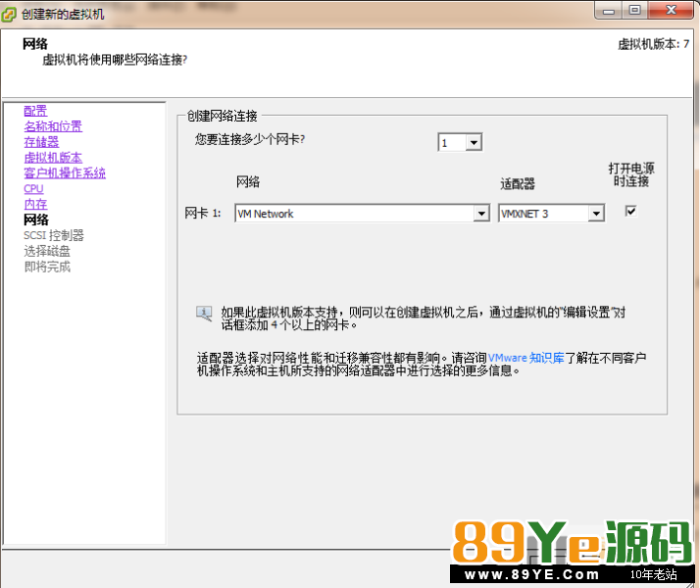This screenshot has height=588, width=700.
Task: Select the 存储器 wizard step
Action: [41, 142]
